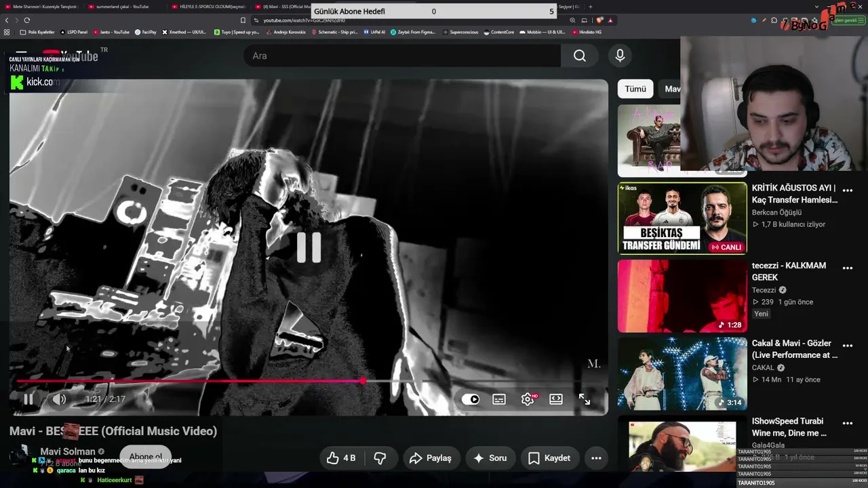Open the Janto - YouTube bookmark
Screen dimensions: 868x488
point(112,32)
